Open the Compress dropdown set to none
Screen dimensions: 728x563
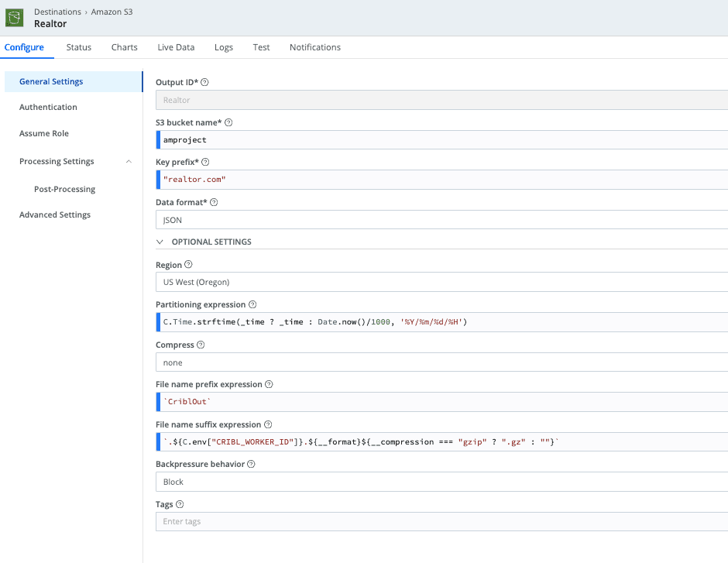(x=441, y=362)
